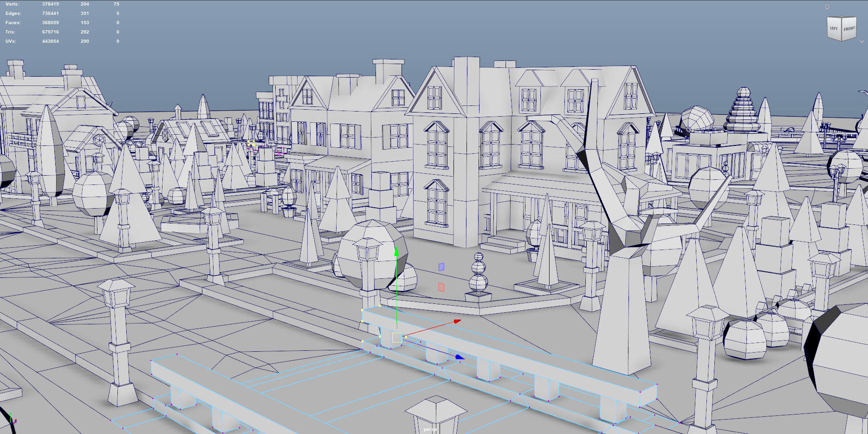Click the Verts label in the poly count HUD
The height and width of the screenshot is (434, 868).
12,4
